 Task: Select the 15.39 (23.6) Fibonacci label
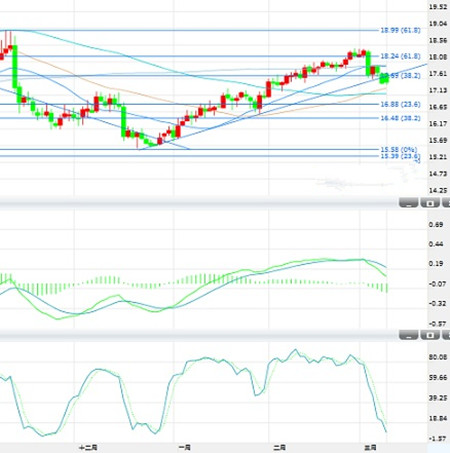click(x=400, y=156)
